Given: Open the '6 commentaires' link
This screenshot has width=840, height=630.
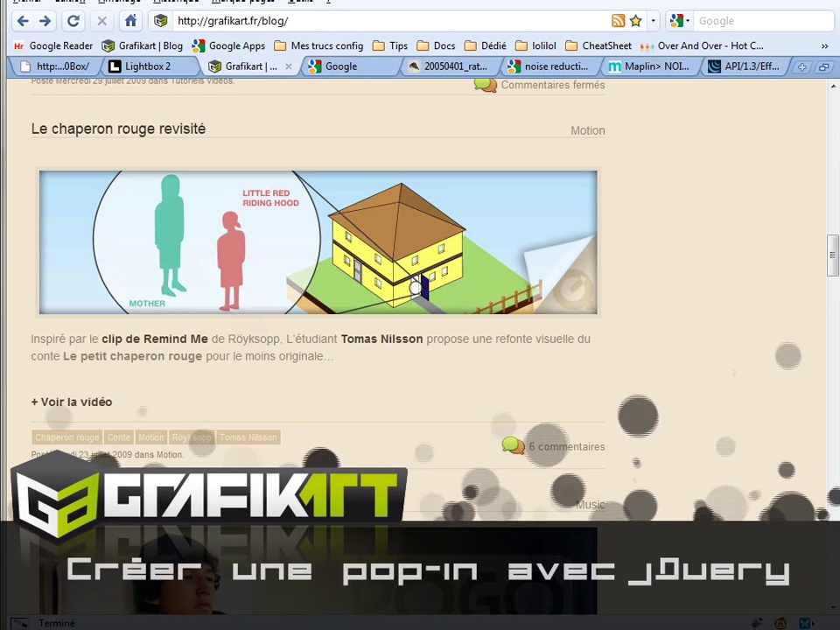Looking at the screenshot, I should (x=565, y=446).
